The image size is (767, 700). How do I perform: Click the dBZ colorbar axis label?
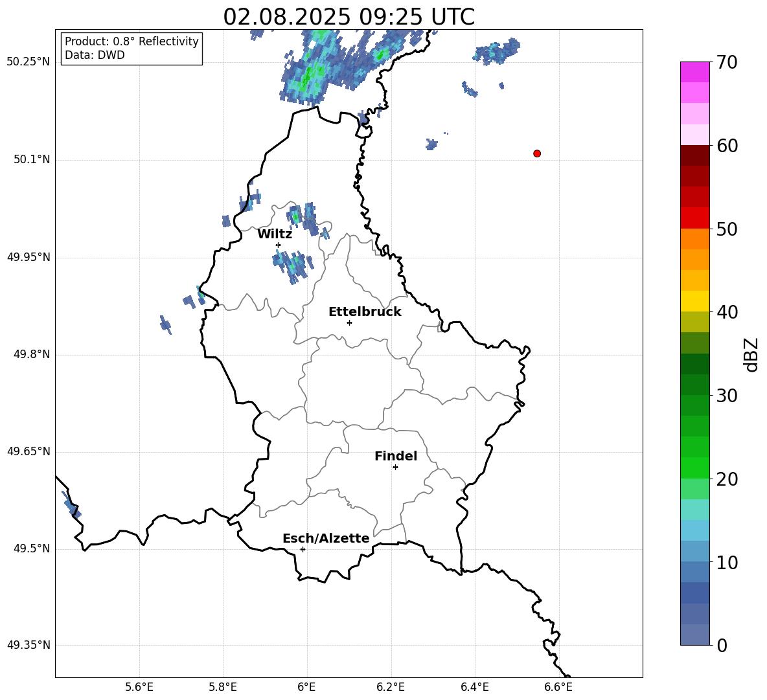tap(751, 354)
